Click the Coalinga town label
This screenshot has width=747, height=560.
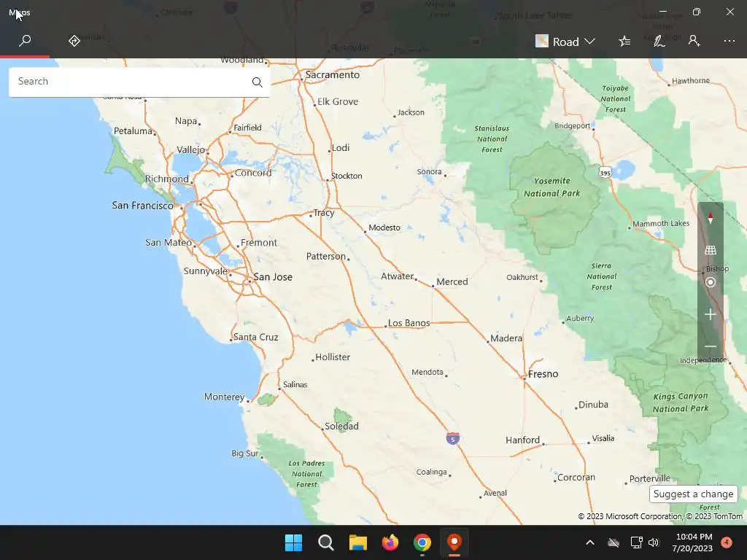click(432, 472)
